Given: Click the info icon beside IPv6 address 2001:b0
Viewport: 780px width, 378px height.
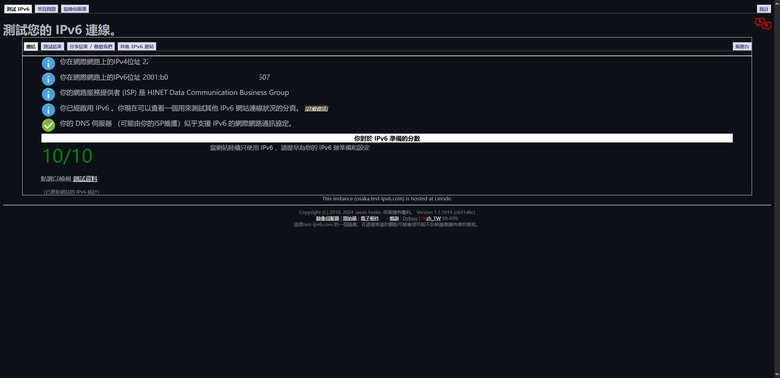Looking at the screenshot, I should 48,79.
